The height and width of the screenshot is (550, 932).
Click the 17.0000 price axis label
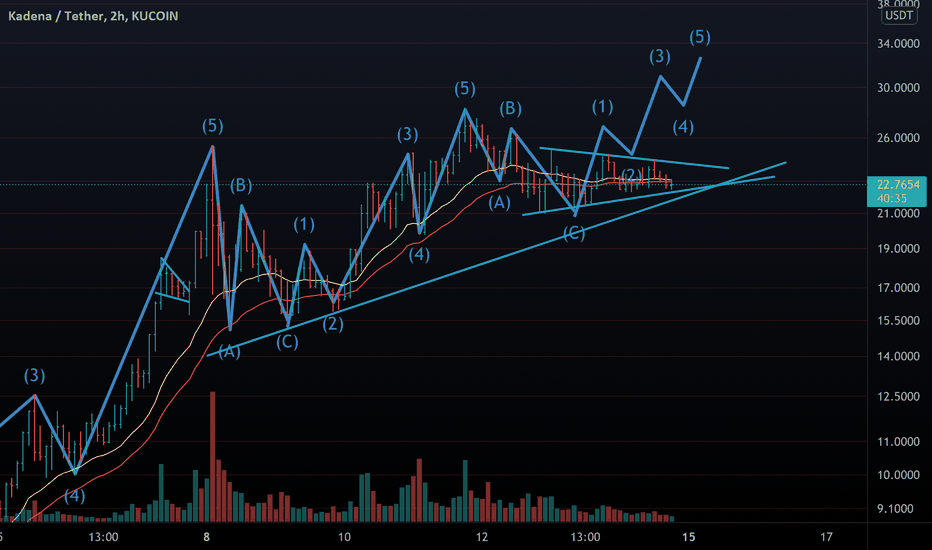pos(898,288)
